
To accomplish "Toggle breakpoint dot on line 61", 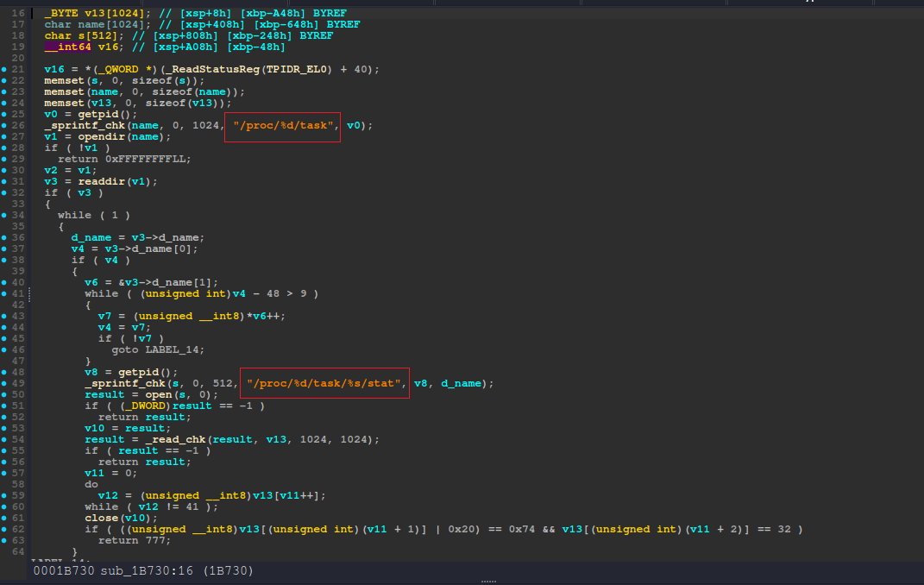I will point(4,519).
